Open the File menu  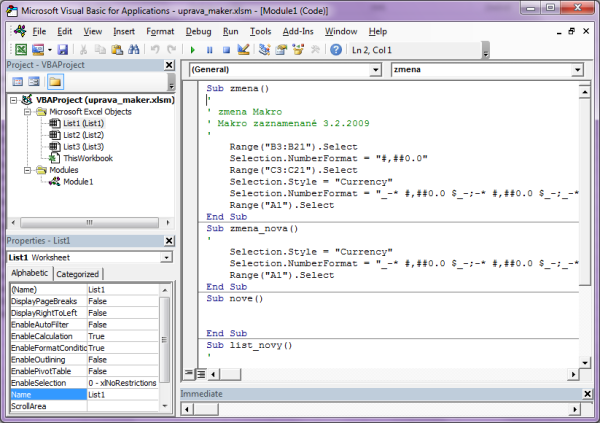click(x=39, y=31)
